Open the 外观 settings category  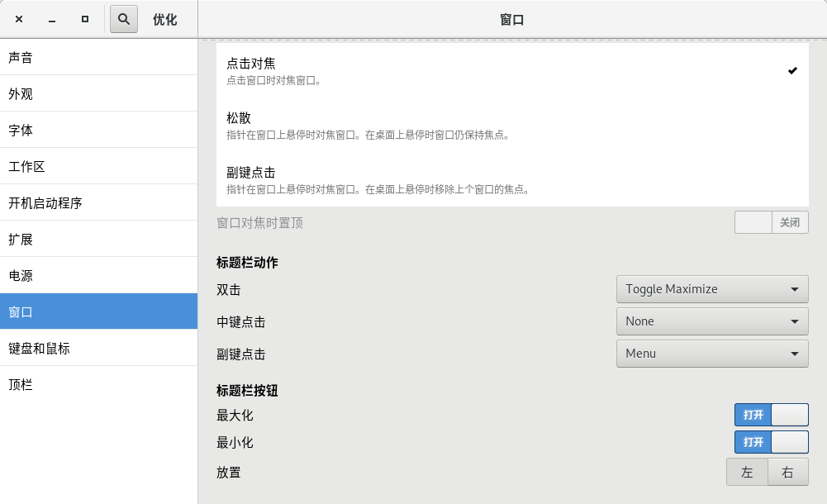click(x=98, y=94)
